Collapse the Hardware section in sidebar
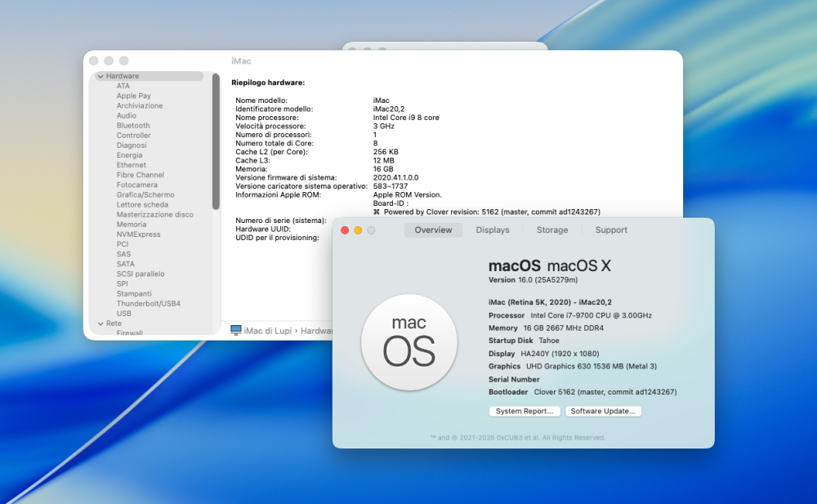The image size is (817, 504). coord(100,76)
